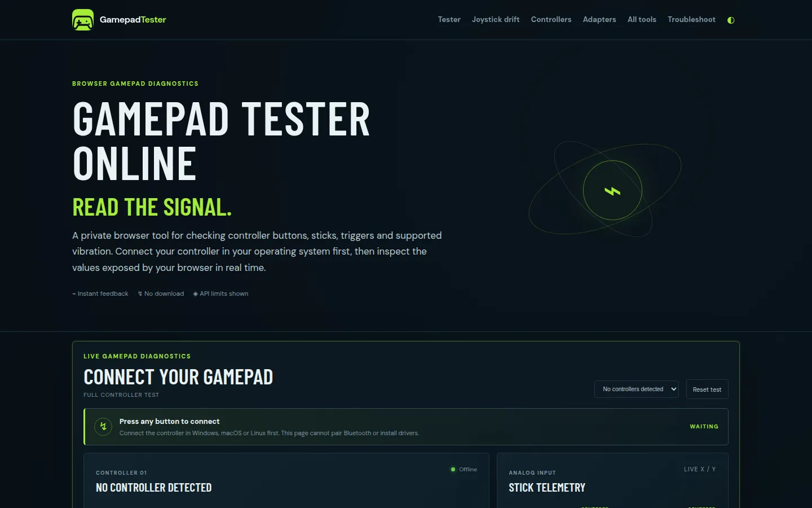This screenshot has width=812, height=508.
Task: Click the 'ANALOG INPUT' label
Action: tap(532, 473)
